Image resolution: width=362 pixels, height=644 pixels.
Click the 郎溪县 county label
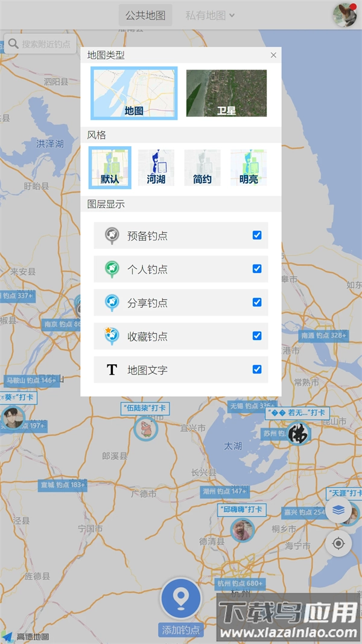click(115, 456)
